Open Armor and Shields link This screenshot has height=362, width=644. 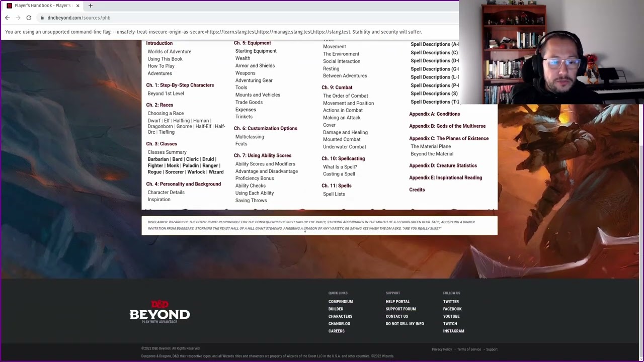coord(255,66)
